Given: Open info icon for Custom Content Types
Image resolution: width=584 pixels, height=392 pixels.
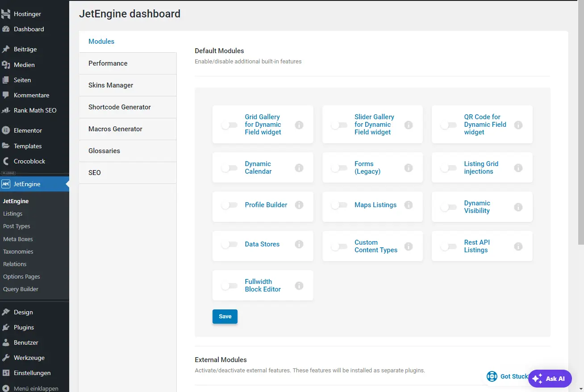Looking at the screenshot, I should pos(409,246).
